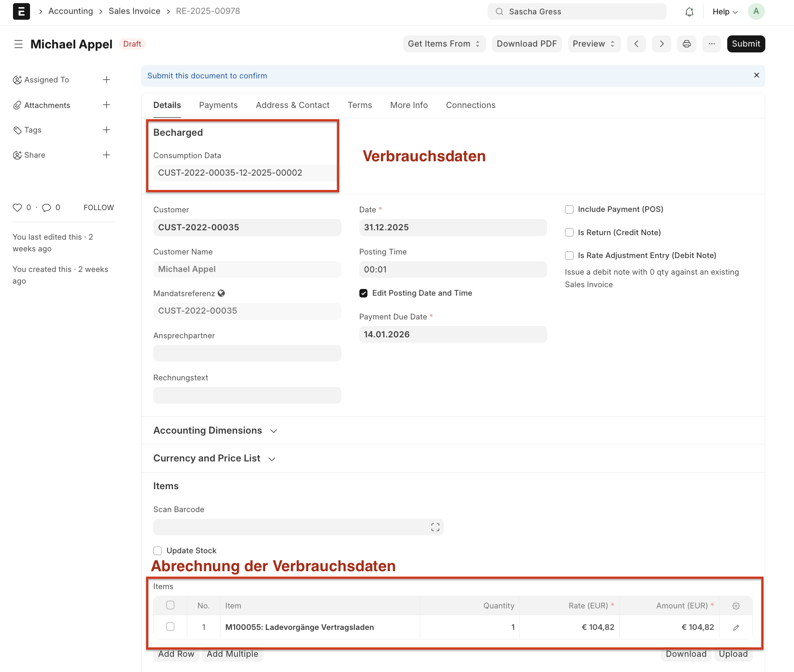The width and height of the screenshot is (794, 672).
Task: Switch to the Payments tab
Action: point(218,105)
